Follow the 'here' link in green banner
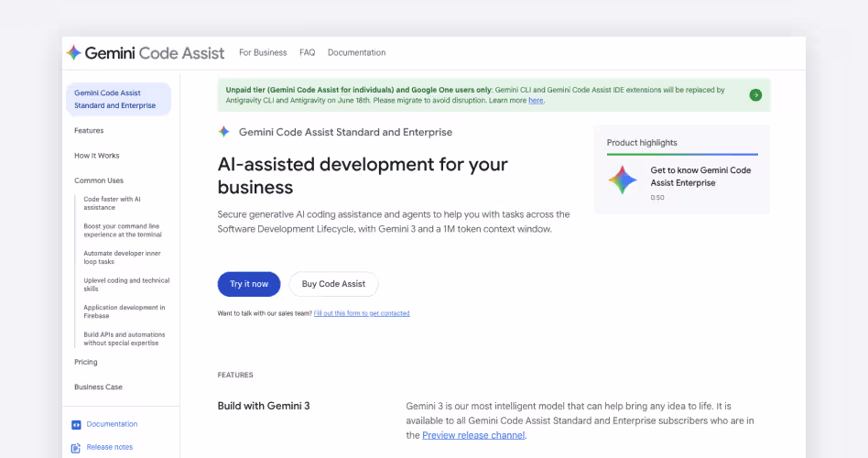Screen dimensions: 868x458 (536, 101)
